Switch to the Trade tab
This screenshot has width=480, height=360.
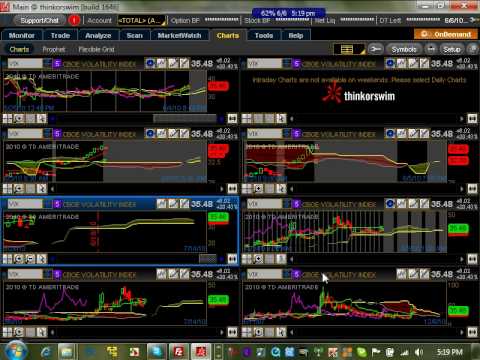point(60,35)
